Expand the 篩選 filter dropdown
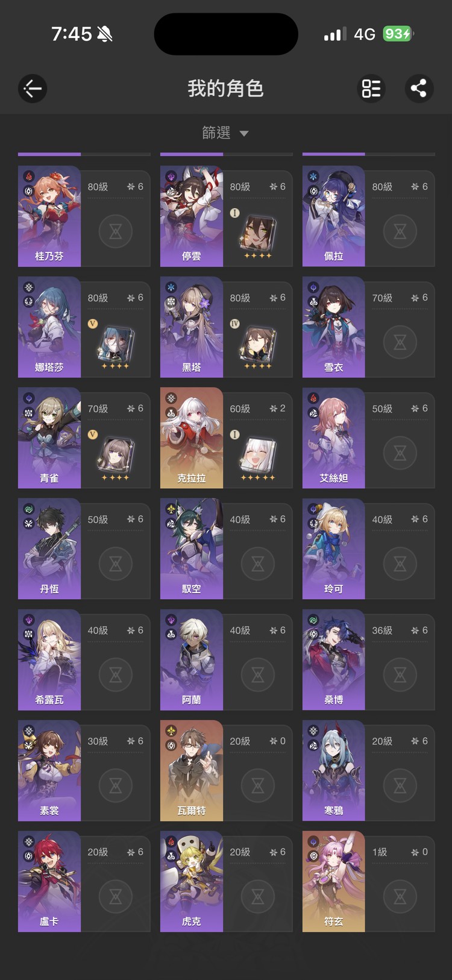The image size is (452, 980). [225, 133]
